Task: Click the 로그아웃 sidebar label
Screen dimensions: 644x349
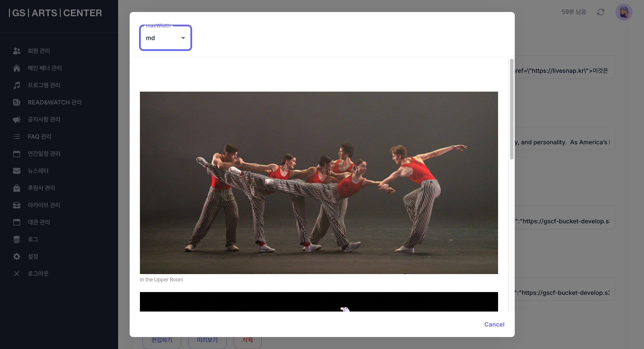Action: click(38, 273)
